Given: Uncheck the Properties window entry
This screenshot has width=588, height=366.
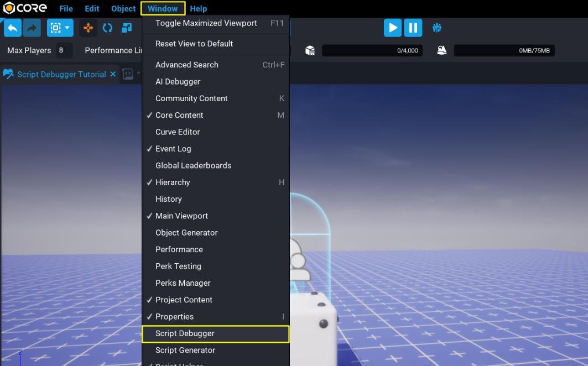Looking at the screenshot, I should 174,317.
